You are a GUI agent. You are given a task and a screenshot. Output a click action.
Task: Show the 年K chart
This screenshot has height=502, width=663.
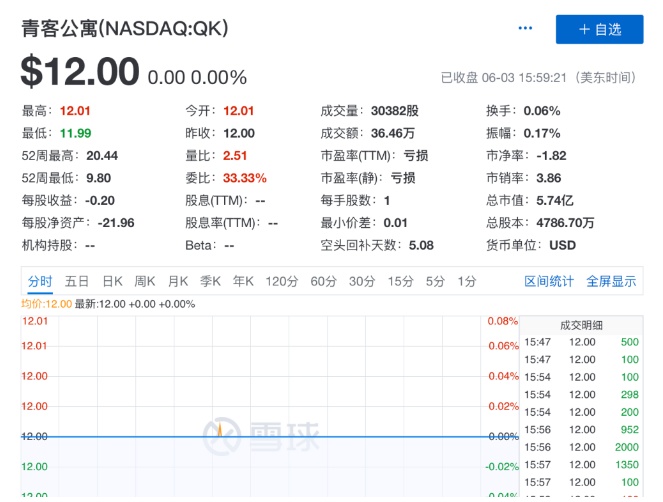click(243, 281)
